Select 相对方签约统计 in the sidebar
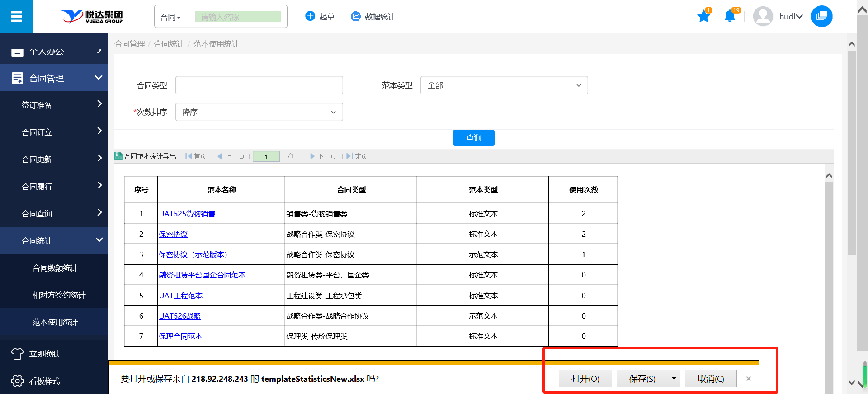Viewport: 868px width, 394px height. pyautogui.click(x=59, y=295)
